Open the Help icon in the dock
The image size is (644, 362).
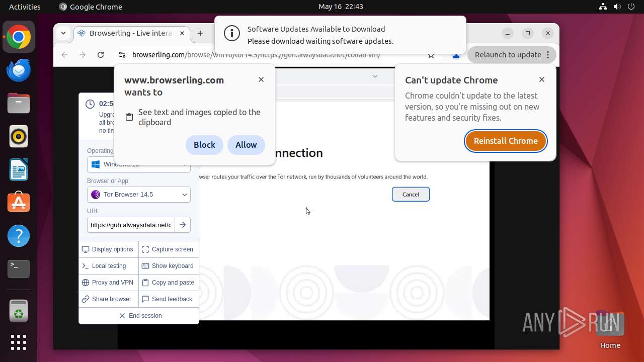point(19,236)
